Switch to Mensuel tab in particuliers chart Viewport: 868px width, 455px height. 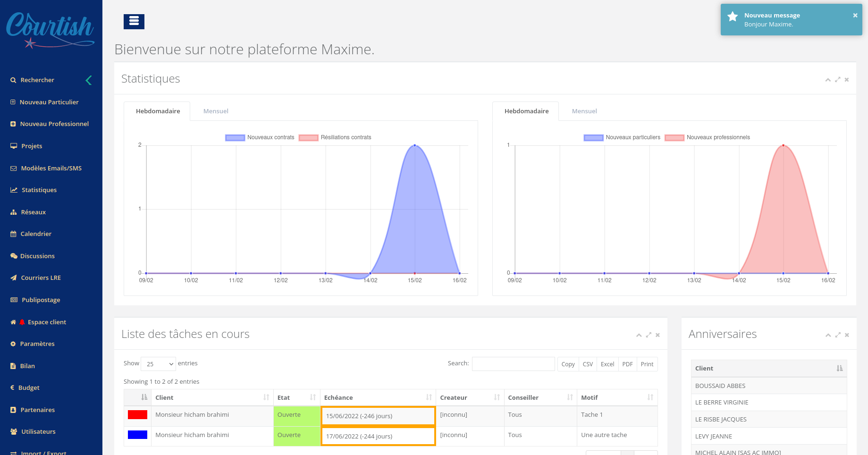[x=584, y=111]
